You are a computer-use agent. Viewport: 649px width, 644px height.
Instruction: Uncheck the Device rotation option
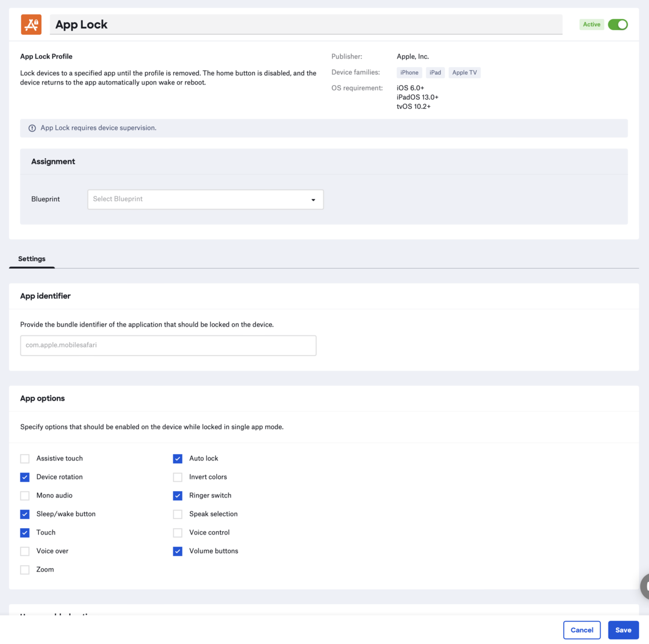click(x=25, y=477)
